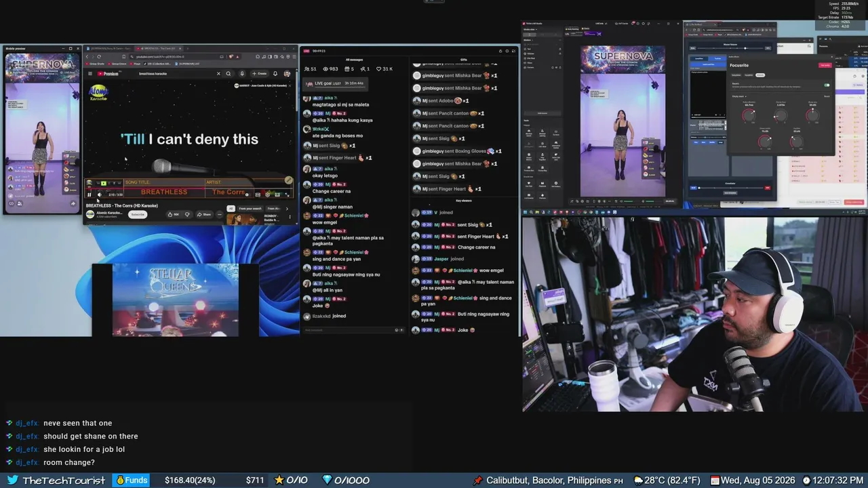The width and height of the screenshot is (868, 488).
Task: Open YouTube notifications bell
Action: [275, 73]
